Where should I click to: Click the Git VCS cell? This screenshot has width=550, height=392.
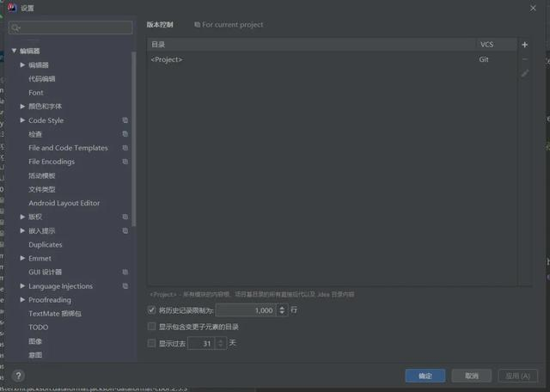tap(484, 59)
